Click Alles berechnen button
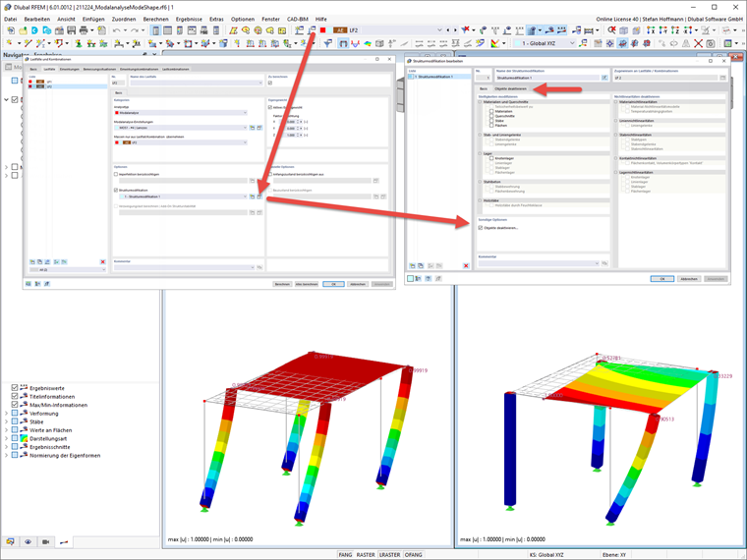Image resolution: width=747 pixels, height=560 pixels. (x=307, y=284)
